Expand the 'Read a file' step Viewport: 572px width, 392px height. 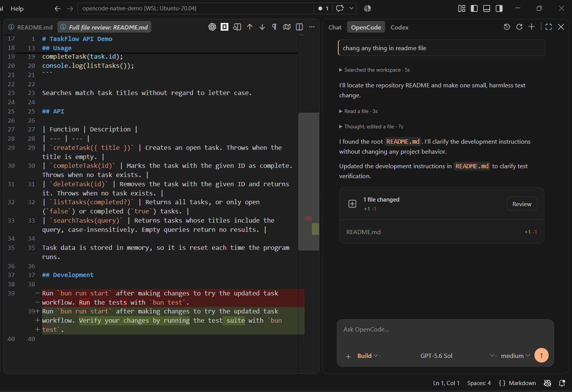[x=358, y=111]
